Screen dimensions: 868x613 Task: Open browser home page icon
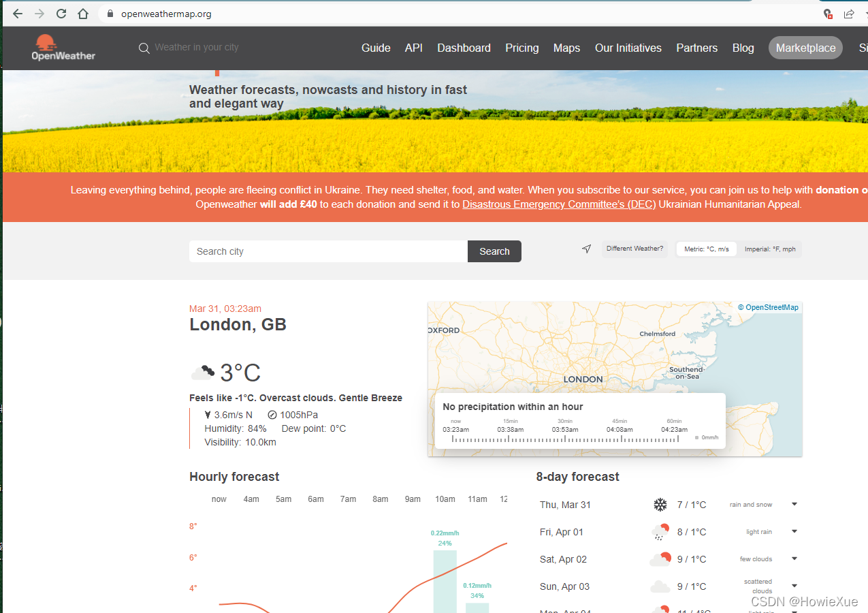pos(83,14)
